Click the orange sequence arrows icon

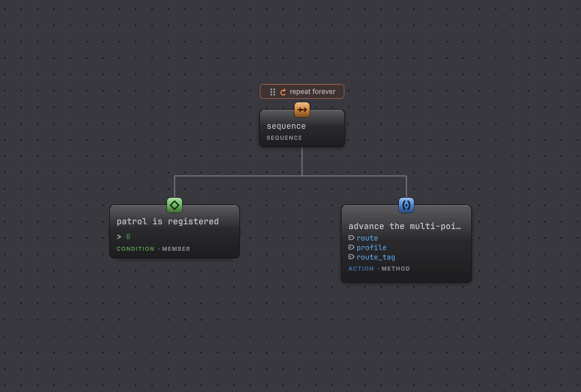pos(302,110)
